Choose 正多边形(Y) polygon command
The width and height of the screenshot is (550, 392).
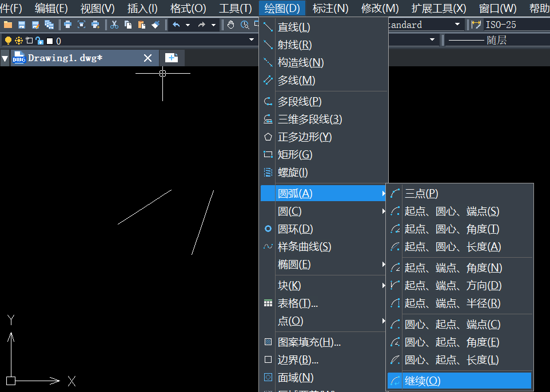click(x=324, y=137)
